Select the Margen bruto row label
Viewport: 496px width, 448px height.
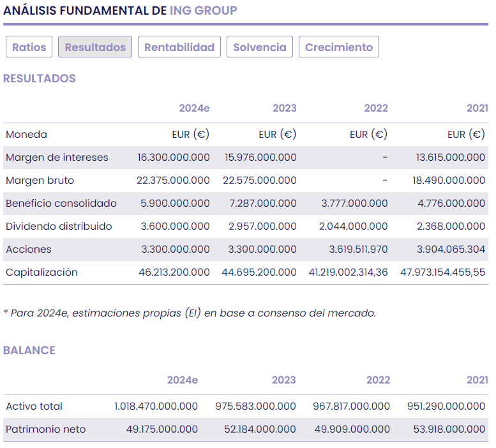point(40,180)
